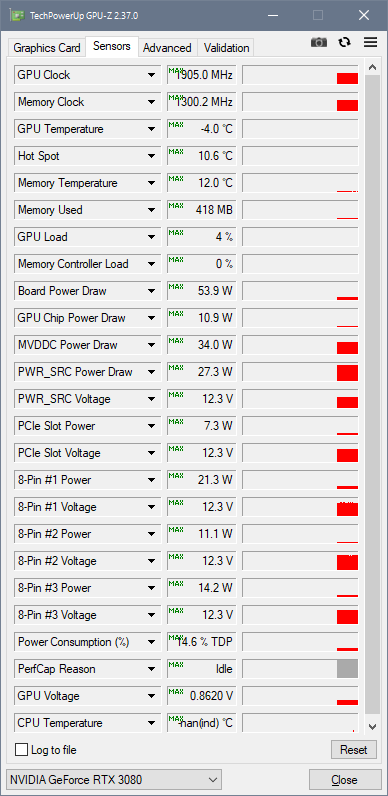Screen dimensions: 388x796
Task: Click the refresh sensors icon
Action: [345, 42]
